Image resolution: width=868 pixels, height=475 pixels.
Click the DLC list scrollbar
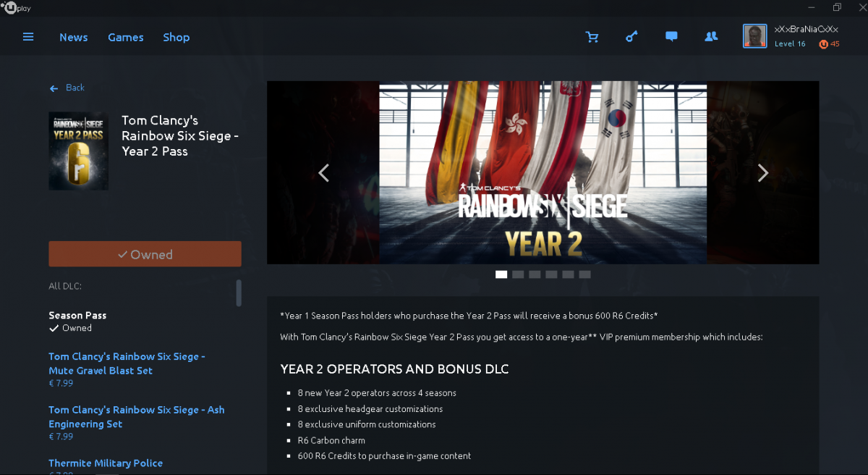coord(239,293)
